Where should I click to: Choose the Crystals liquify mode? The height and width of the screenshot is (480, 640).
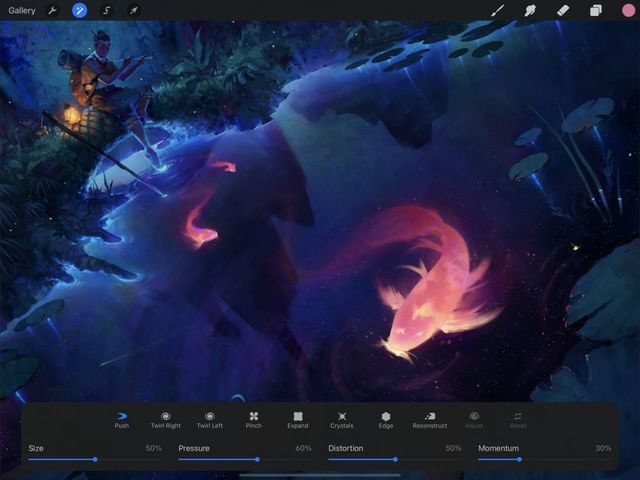pyautogui.click(x=342, y=419)
